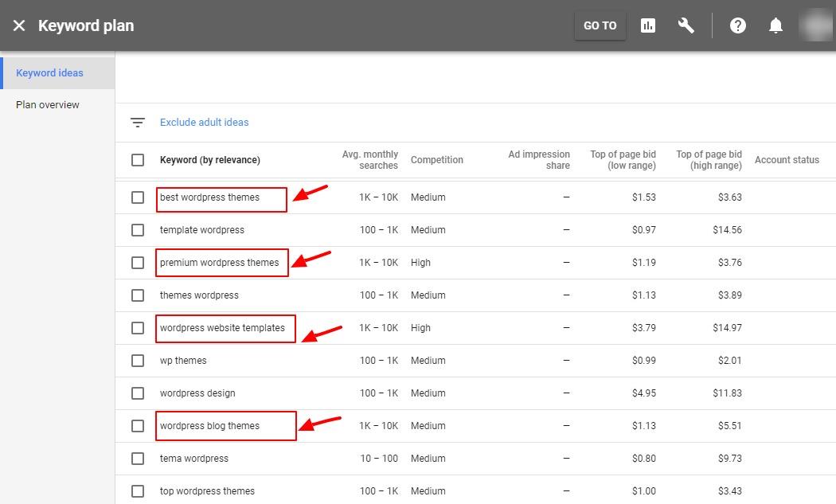The height and width of the screenshot is (504, 836).
Task: Open Plan overview in sidebar
Action: tap(48, 105)
